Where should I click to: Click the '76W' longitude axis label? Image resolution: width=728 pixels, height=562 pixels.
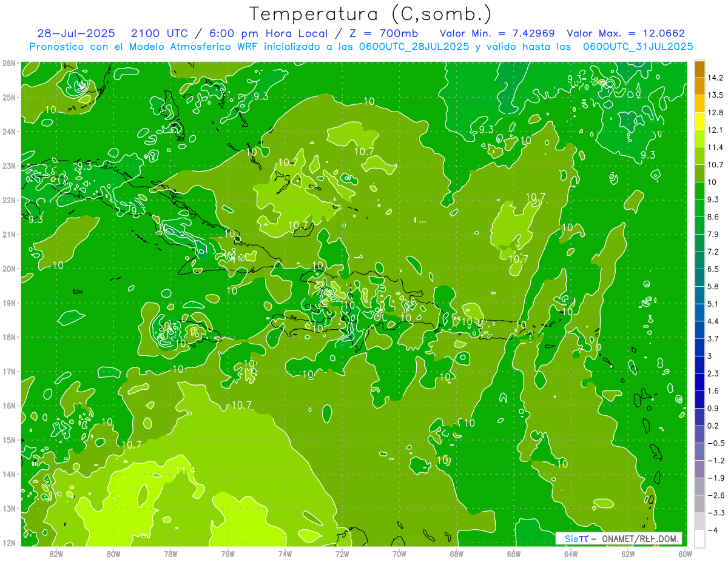(227, 554)
